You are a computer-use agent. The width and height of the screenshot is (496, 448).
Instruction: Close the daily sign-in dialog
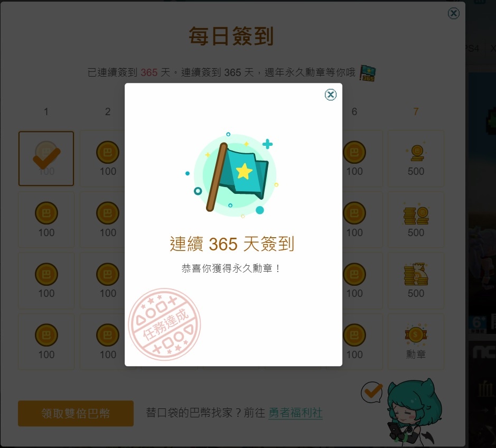tap(454, 13)
